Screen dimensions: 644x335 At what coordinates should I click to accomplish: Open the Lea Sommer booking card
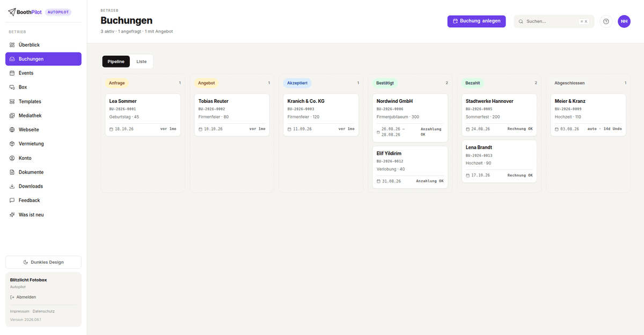[143, 115]
